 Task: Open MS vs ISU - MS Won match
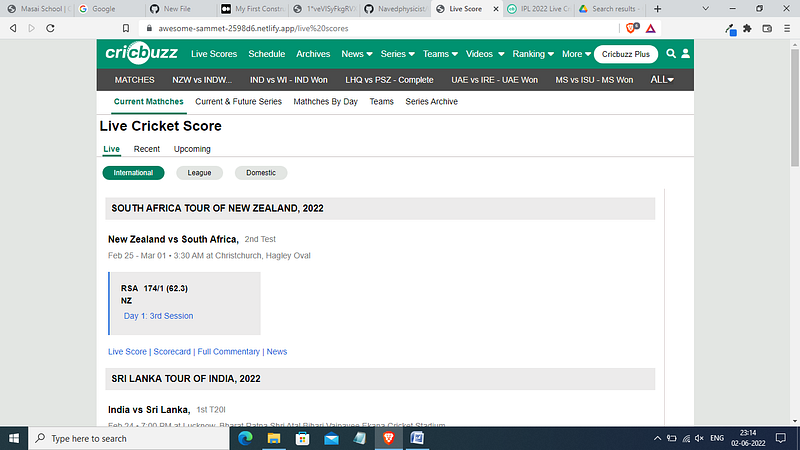pyautogui.click(x=594, y=80)
